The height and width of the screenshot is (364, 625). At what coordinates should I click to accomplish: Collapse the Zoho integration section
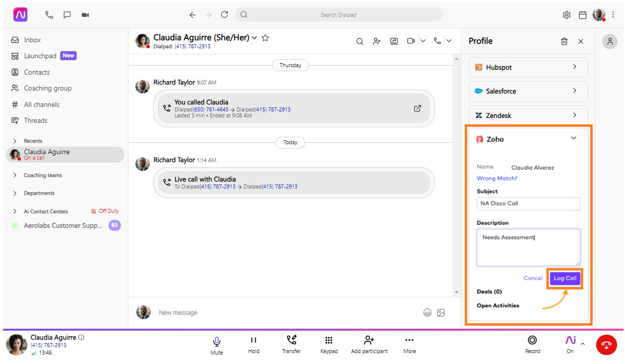pos(574,139)
